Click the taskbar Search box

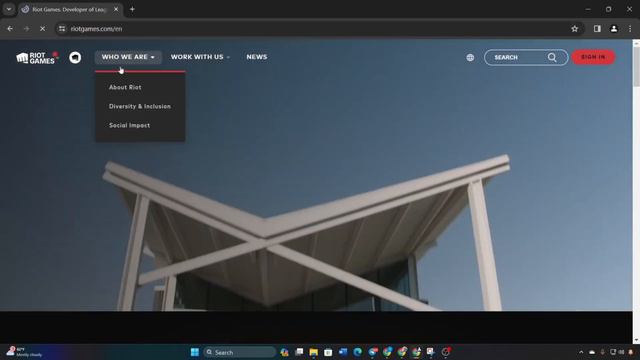point(240,352)
